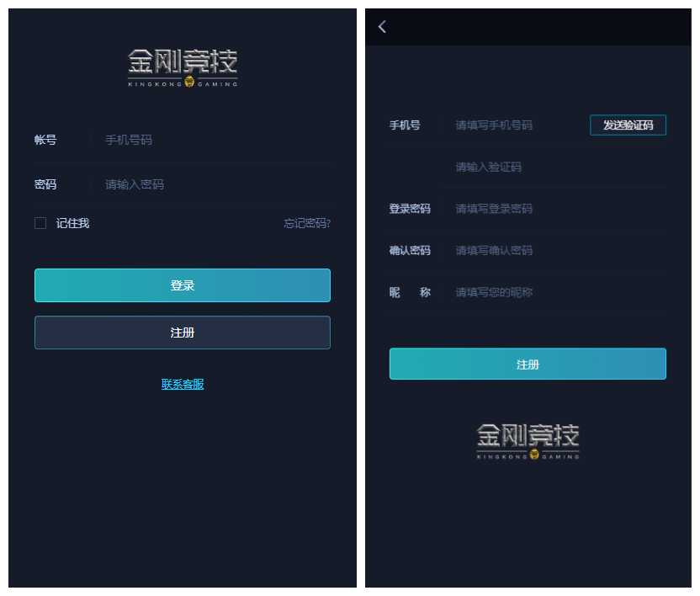Focus the 密码 input field on login

[209, 184]
